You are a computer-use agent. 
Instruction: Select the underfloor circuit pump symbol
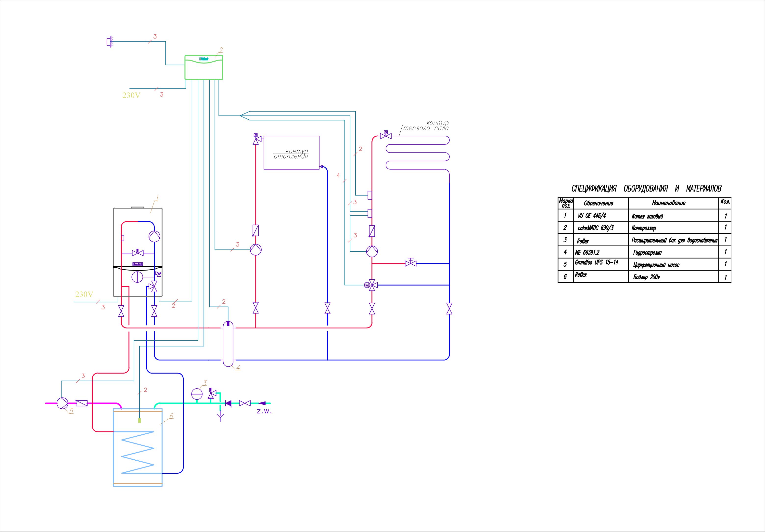[x=372, y=251]
